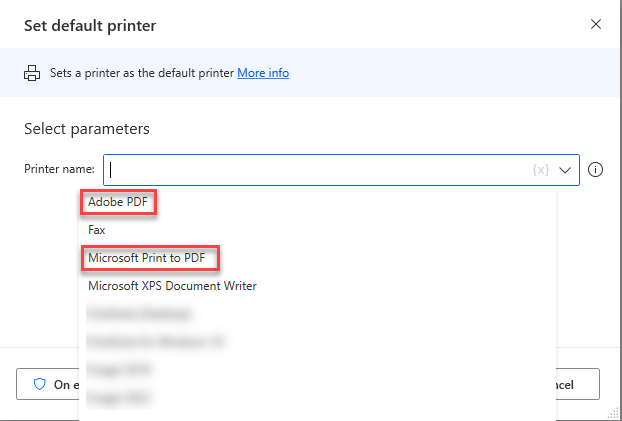The width and height of the screenshot is (622, 421).
Task: Open the More info link
Action: pos(263,73)
